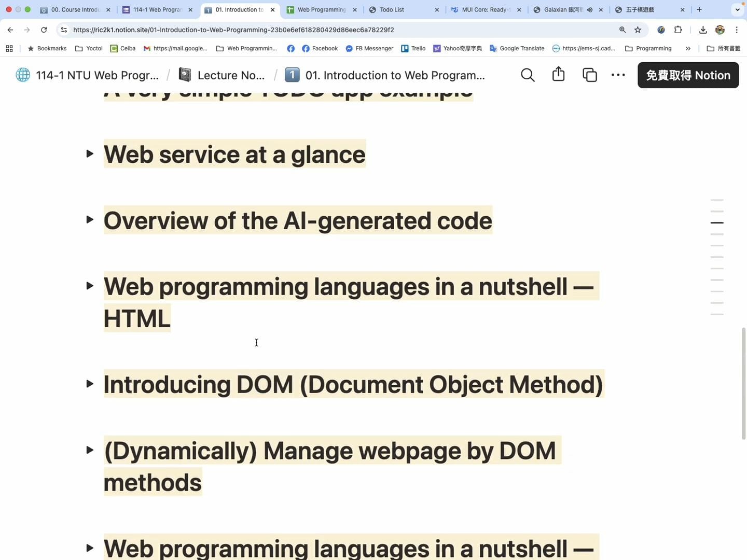Switch to the Todo List tab
This screenshot has width=747, height=560.
(399, 10)
